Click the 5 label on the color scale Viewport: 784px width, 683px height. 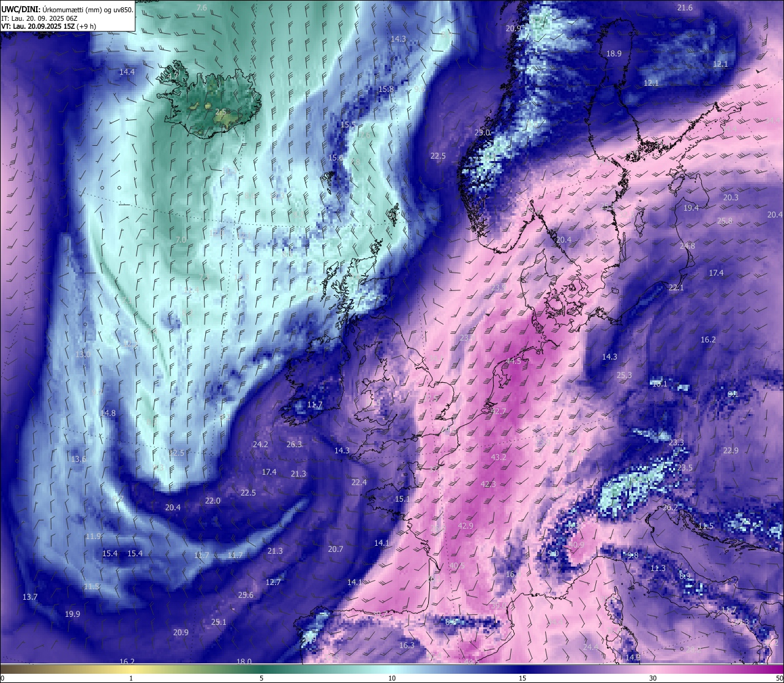(262, 678)
